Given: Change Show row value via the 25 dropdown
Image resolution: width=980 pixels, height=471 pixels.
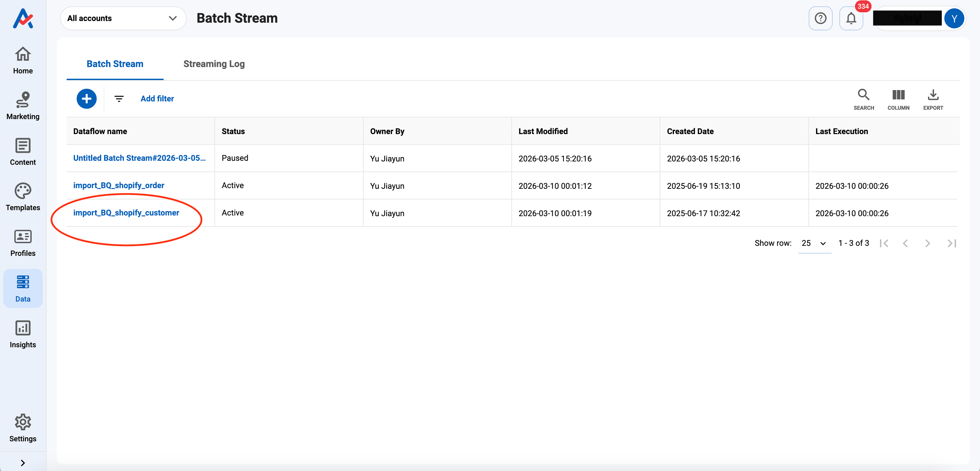Looking at the screenshot, I should point(813,243).
